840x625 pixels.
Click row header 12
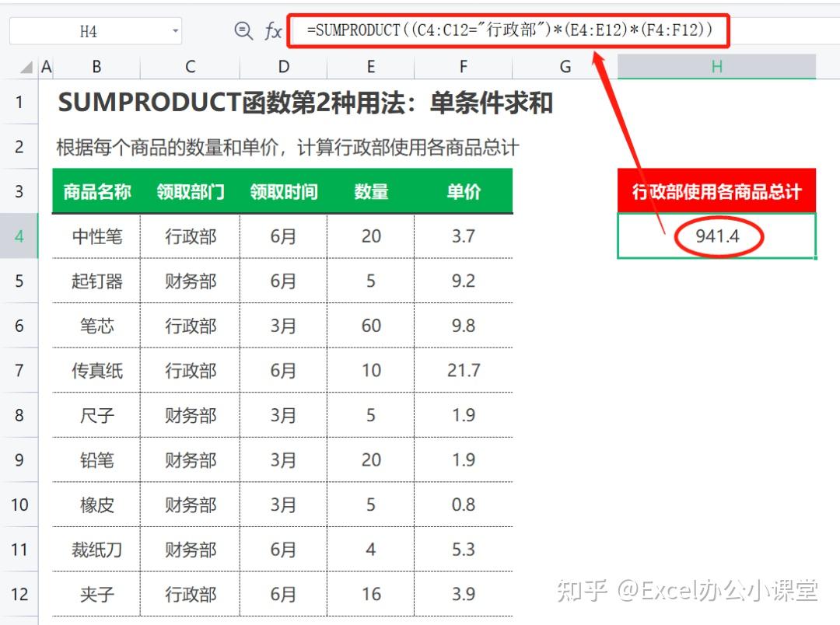(19, 594)
